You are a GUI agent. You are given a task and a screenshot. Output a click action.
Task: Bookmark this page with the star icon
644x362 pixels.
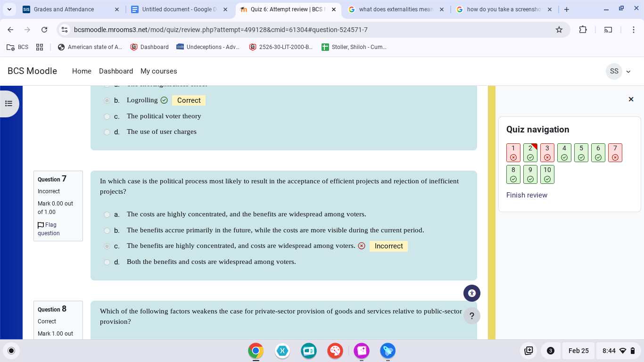click(x=559, y=29)
